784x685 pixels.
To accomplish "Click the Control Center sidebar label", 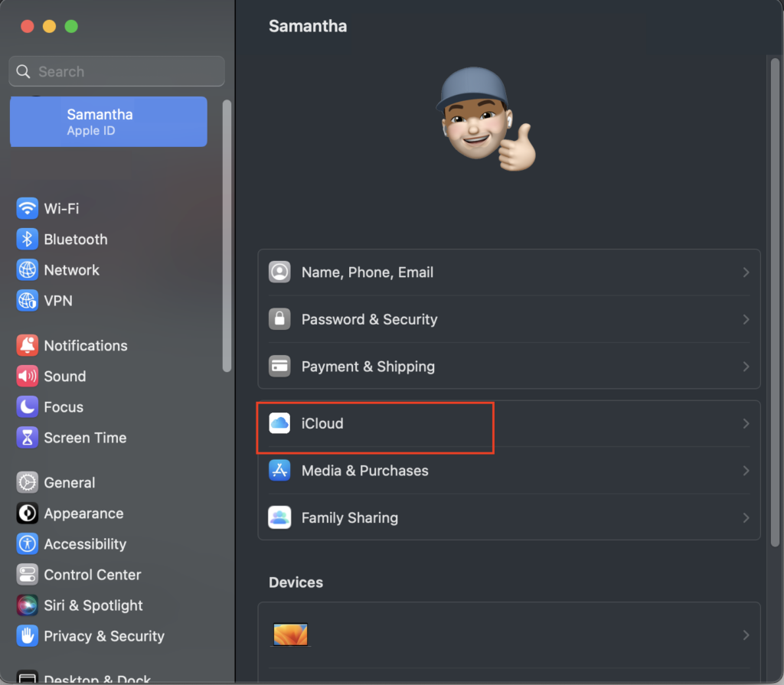I will click(92, 575).
